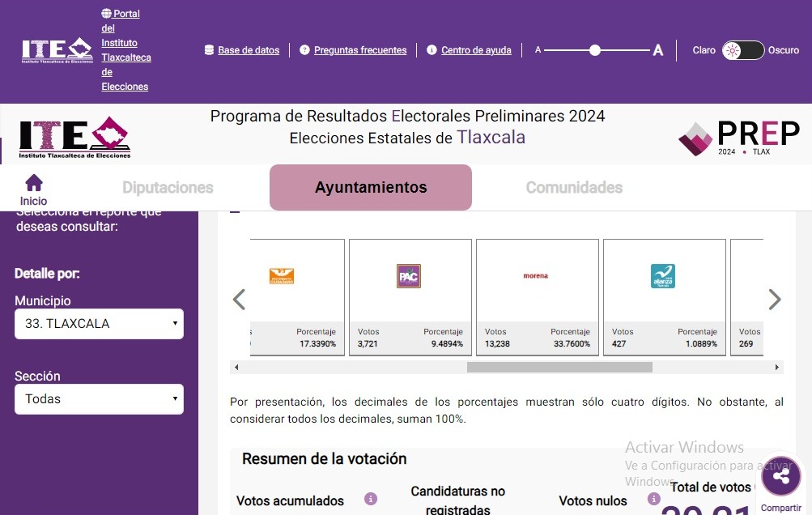Switch to the Diputaciones tab
The height and width of the screenshot is (515, 812).
point(168,188)
